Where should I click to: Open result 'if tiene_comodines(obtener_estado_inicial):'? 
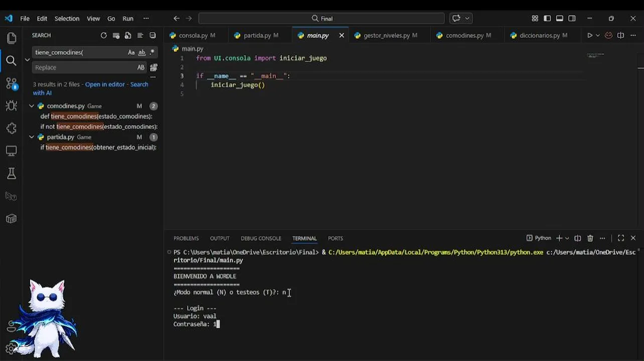pyautogui.click(x=98, y=147)
